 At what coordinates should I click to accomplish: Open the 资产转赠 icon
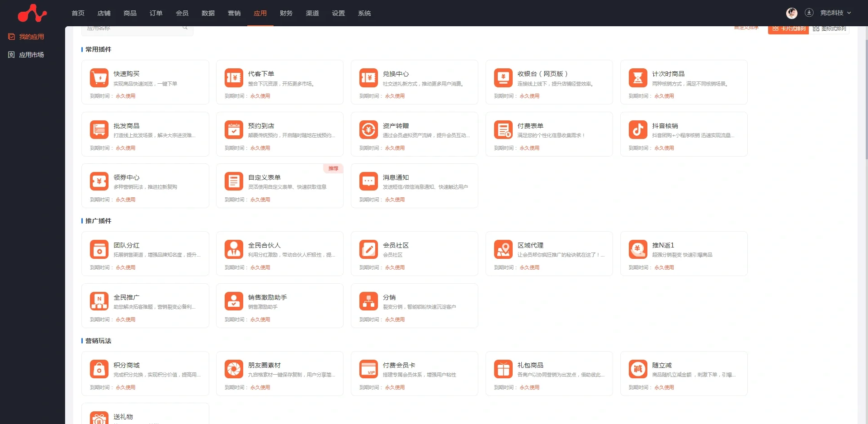[368, 130]
